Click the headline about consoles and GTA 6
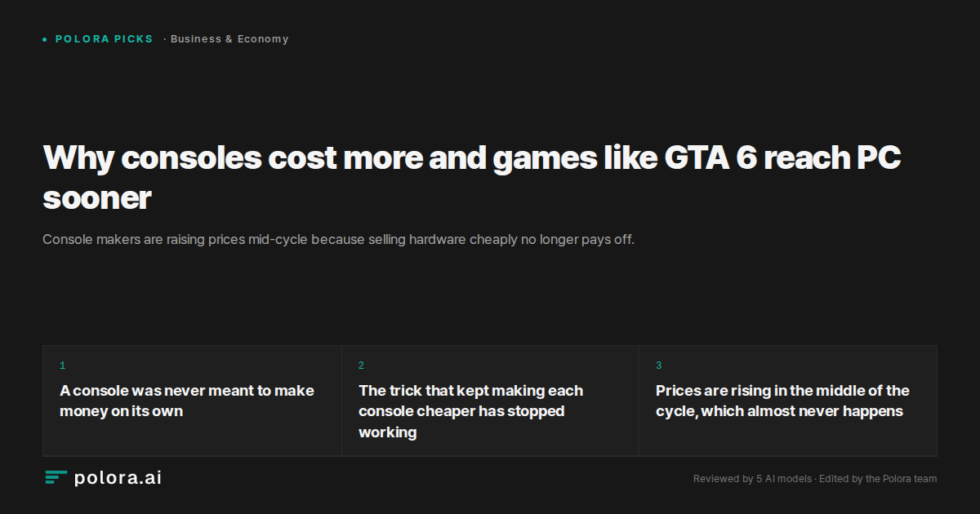 click(472, 177)
